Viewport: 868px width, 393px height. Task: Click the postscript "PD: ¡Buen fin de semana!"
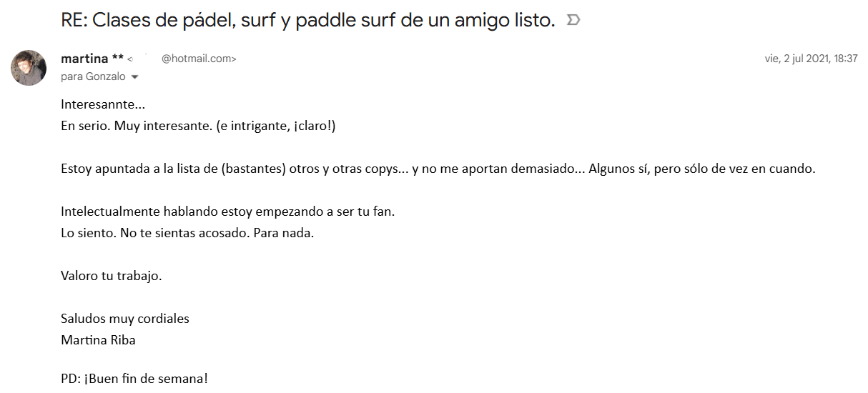134,379
